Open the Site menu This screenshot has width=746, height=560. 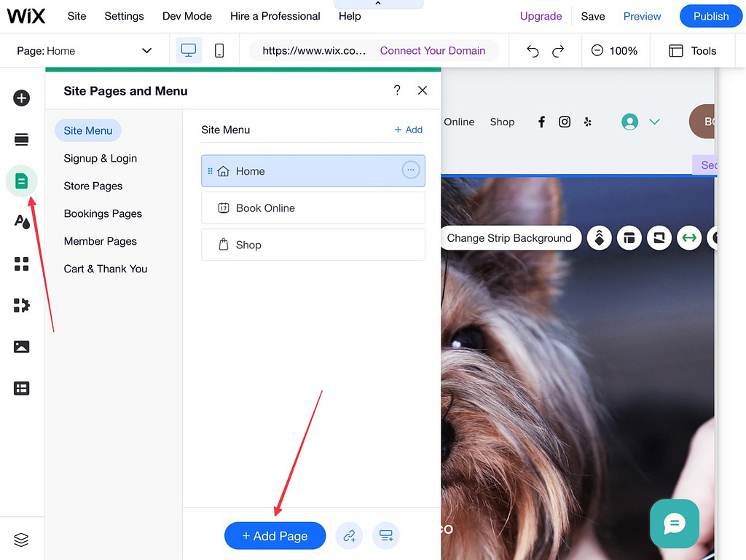pos(76,16)
